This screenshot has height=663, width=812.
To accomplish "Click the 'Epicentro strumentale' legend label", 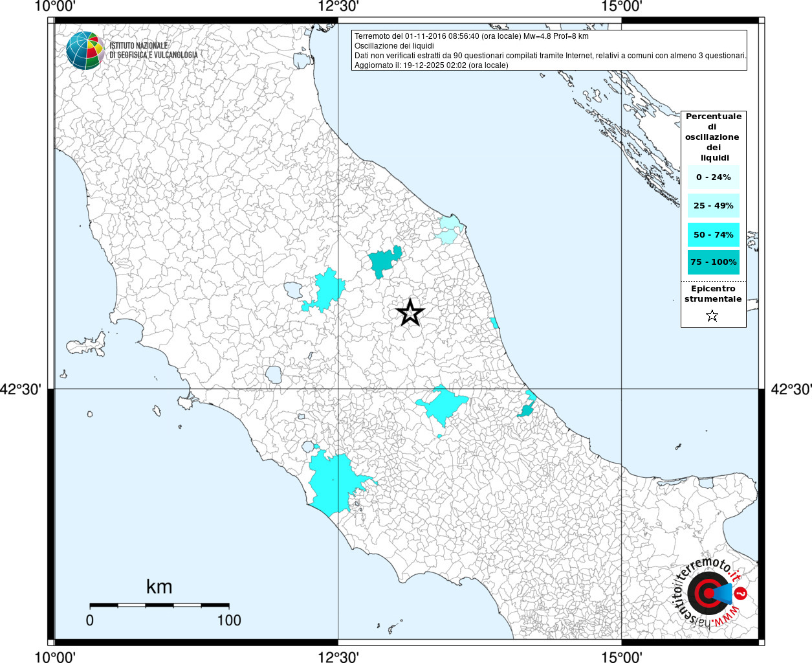I will [713, 294].
